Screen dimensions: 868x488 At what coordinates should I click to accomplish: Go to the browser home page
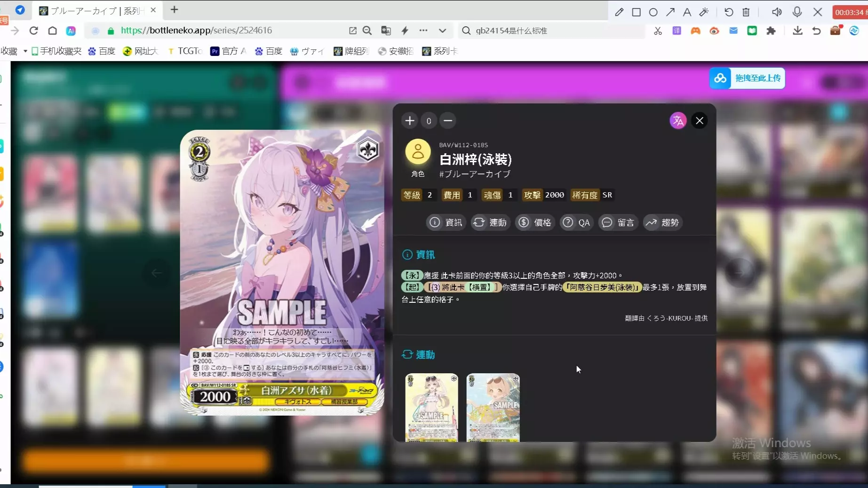(x=52, y=31)
